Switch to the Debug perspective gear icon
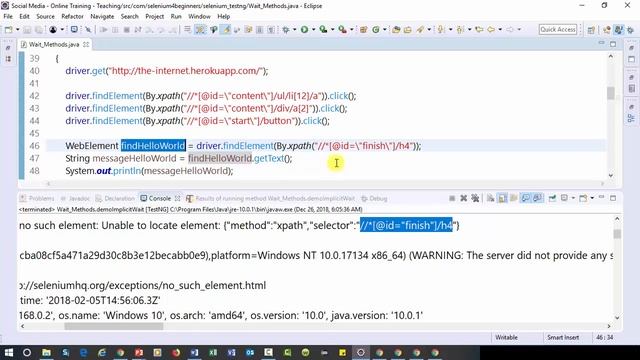 pos(631,30)
